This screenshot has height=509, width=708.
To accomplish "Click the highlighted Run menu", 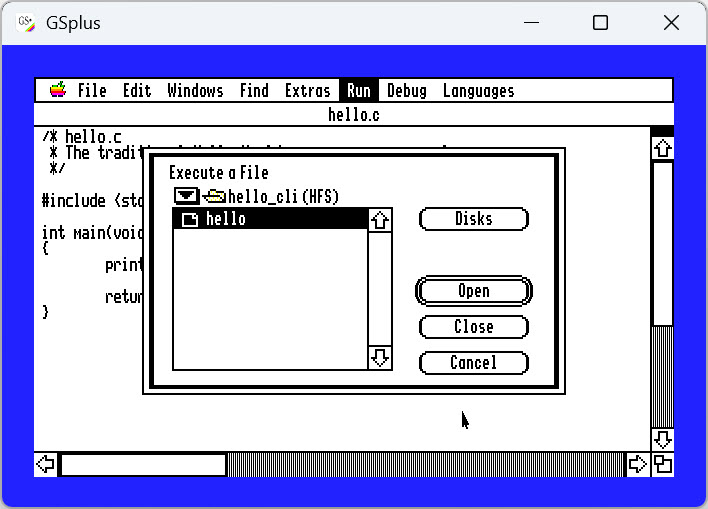I will (359, 90).
